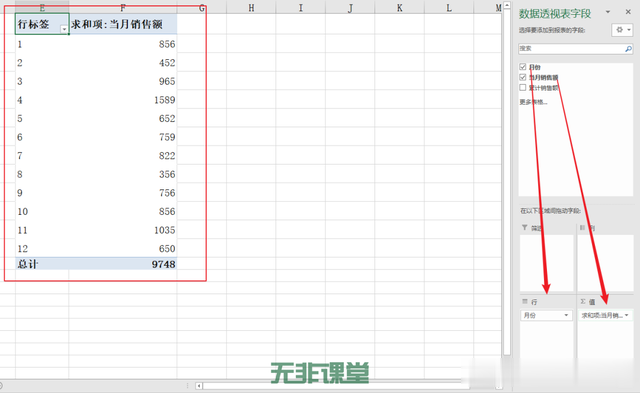The height and width of the screenshot is (393, 640).
Task: Click the magnifier icon in field search box
Action: point(628,49)
